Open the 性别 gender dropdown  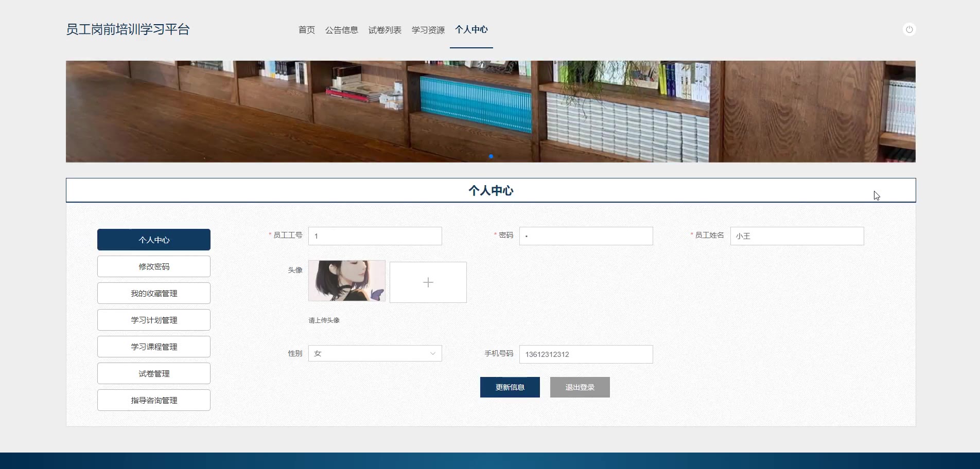(x=375, y=353)
